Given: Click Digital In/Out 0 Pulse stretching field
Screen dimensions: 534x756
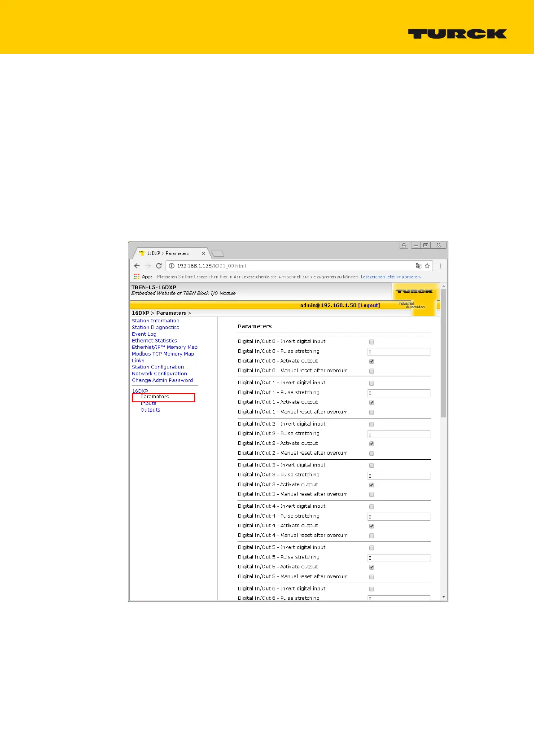Looking at the screenshot, I should [399, 352].
